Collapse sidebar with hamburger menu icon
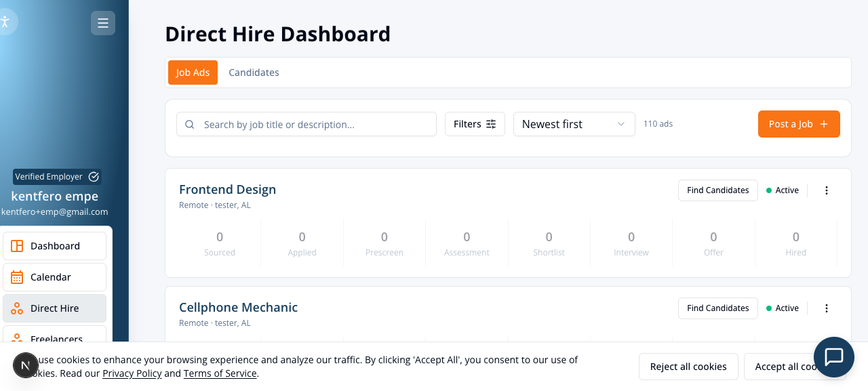The image size is (868, 391). 103,23
